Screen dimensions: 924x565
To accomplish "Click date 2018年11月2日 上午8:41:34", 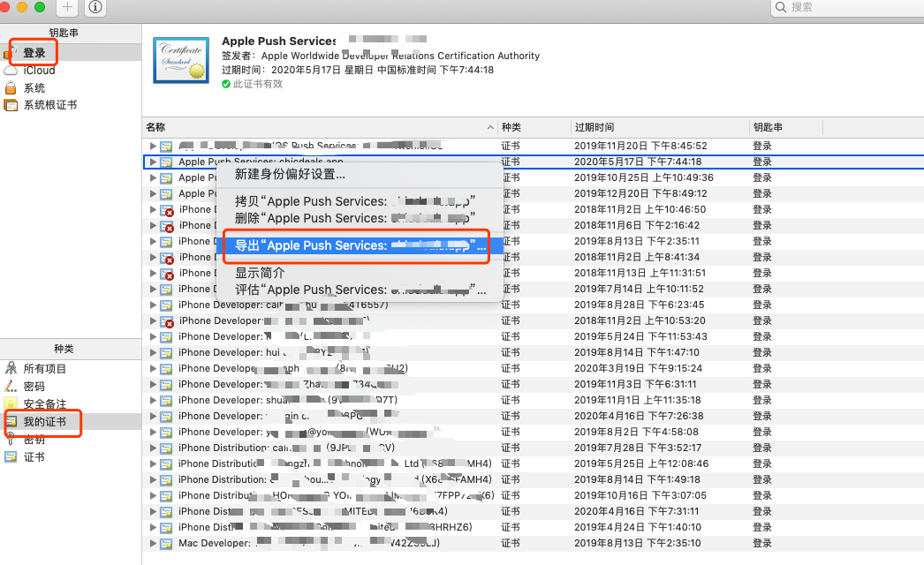I will [636, 257].
